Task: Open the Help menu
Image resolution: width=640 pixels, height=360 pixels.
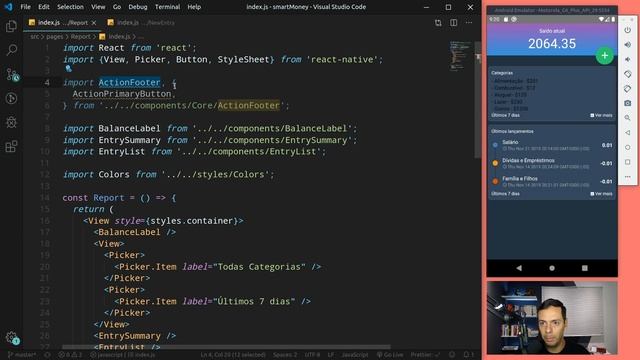Action: point(194,7)
